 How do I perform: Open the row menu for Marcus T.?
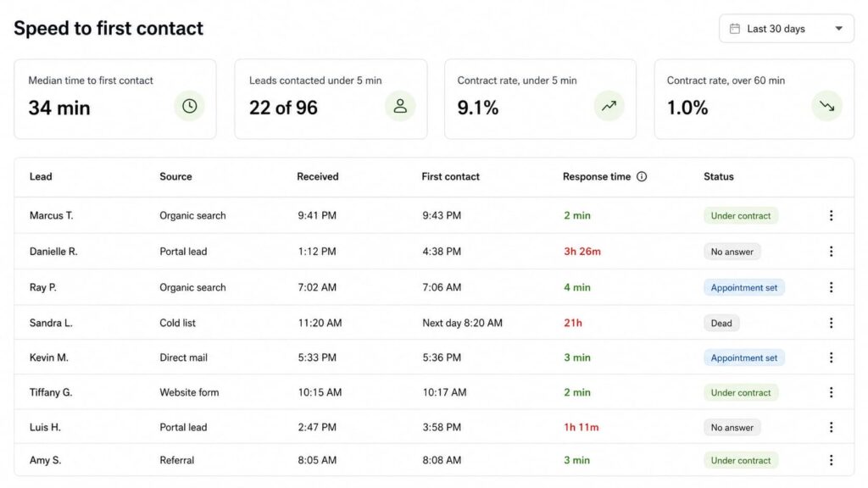[831, 216]
